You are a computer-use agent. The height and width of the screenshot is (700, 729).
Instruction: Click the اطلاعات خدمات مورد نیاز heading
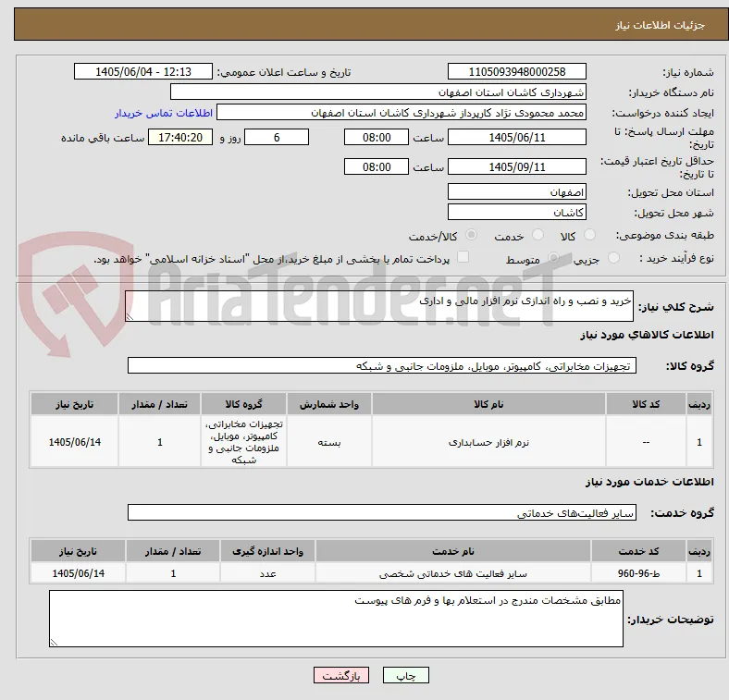[x=649, y=482]
